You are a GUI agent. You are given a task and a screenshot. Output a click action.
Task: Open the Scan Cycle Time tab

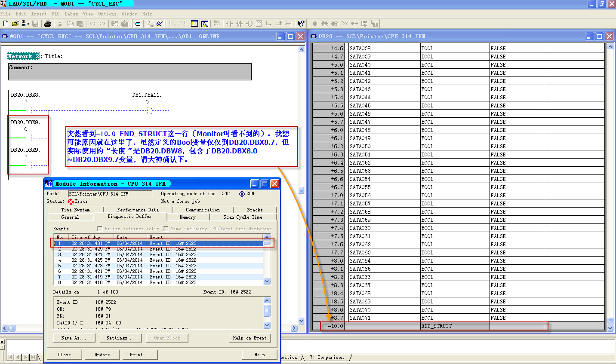[243, 217]
